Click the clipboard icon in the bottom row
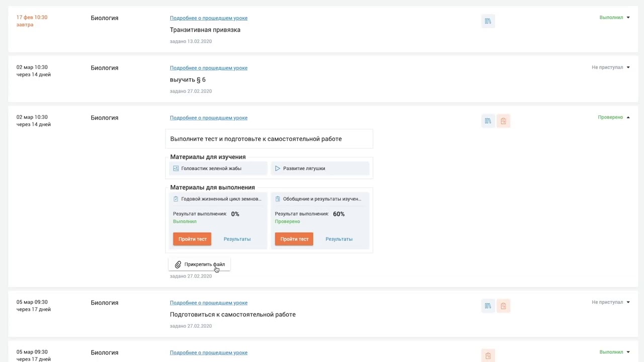 488,355
